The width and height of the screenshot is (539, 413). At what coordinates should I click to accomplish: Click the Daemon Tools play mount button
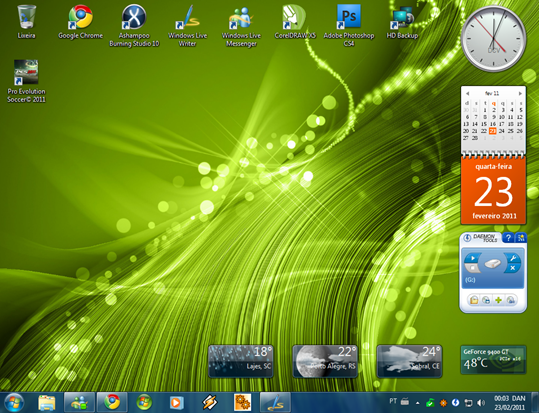coord(472,258)
